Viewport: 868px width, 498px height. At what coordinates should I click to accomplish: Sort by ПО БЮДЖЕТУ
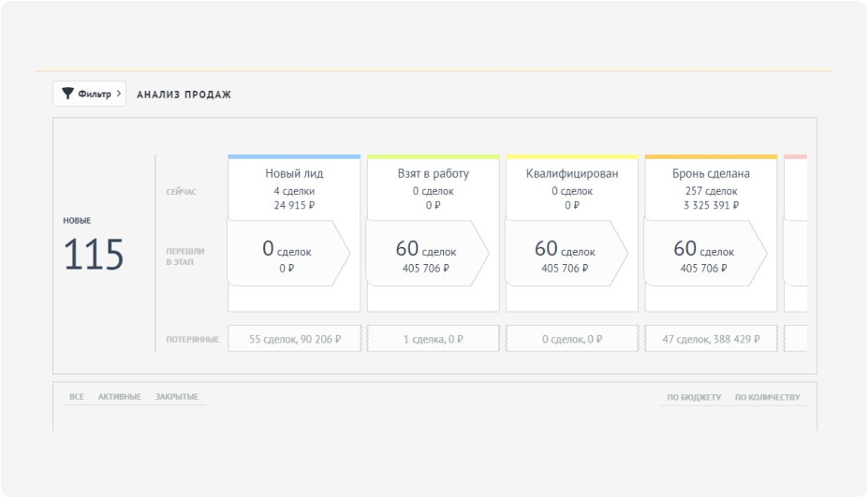coord(694,397)
